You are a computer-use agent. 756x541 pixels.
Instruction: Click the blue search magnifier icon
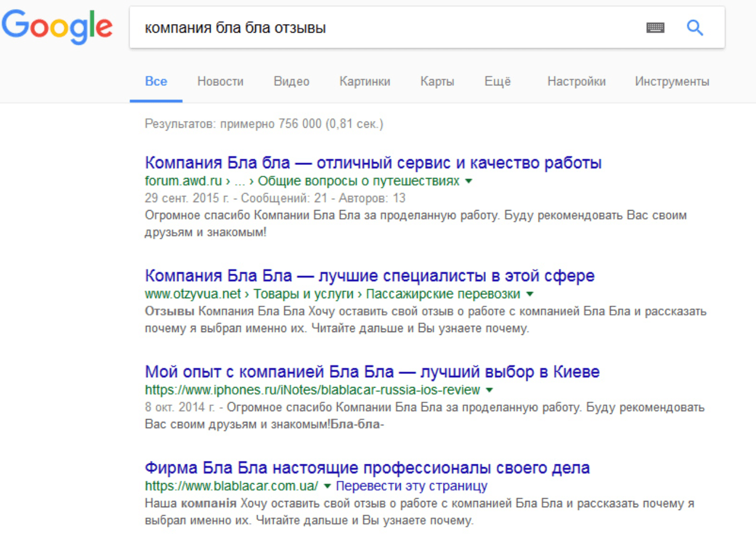click(695, 27)
